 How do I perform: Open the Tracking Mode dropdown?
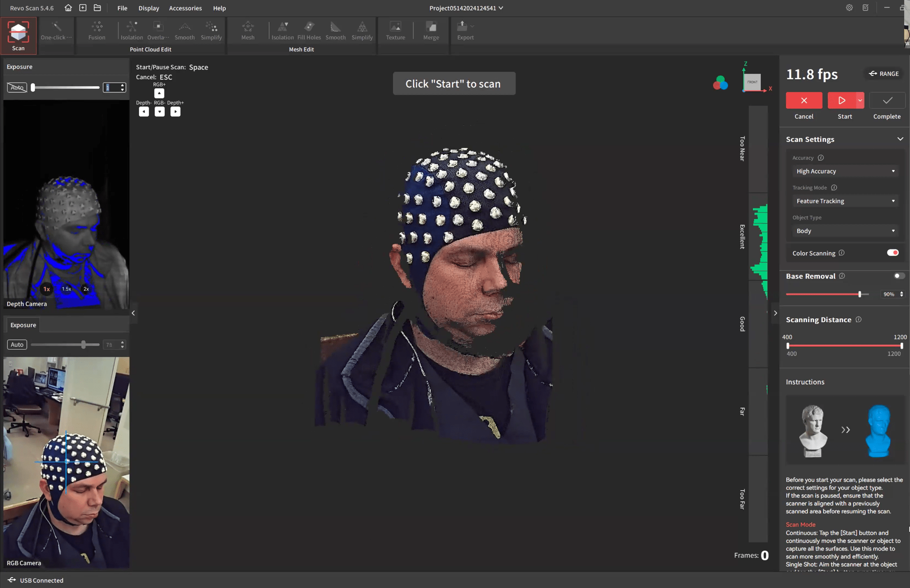point(845,201)
